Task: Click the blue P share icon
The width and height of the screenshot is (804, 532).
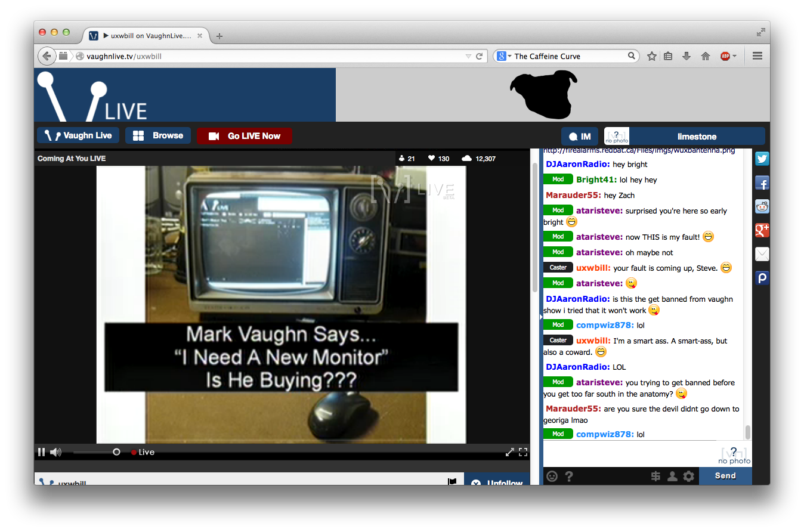Action: point(762,278)
